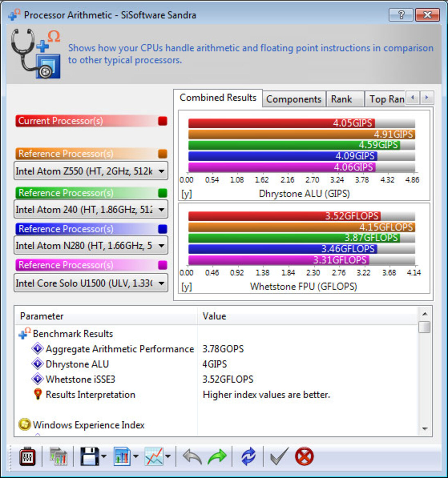Open the Intel Core Solo U1500 dropdown
Viewport: 448px width, 478px height.
90,283
